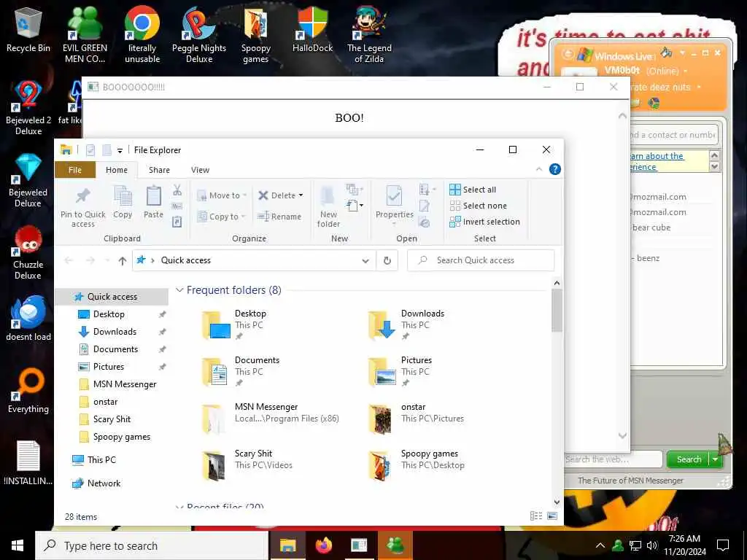Minimize the ribbon with chevron
The width and height of the screenshot is (747, 560).
click(539, 169)
